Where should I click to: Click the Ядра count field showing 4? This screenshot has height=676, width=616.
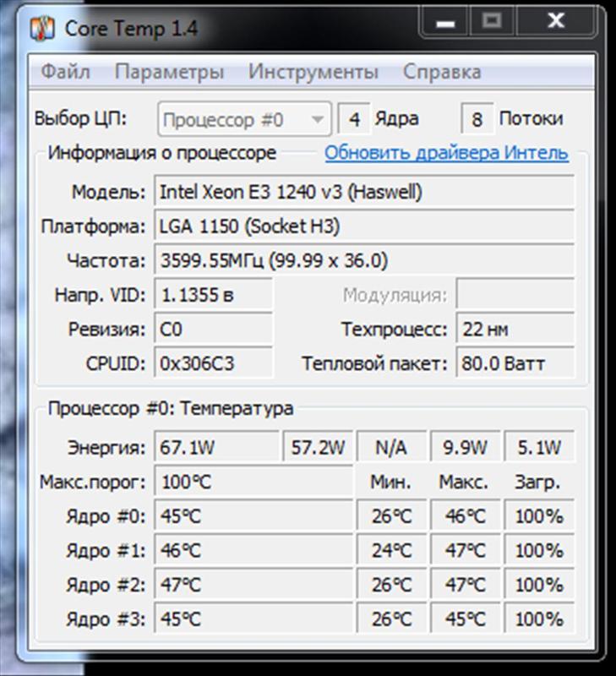point(354,119)
